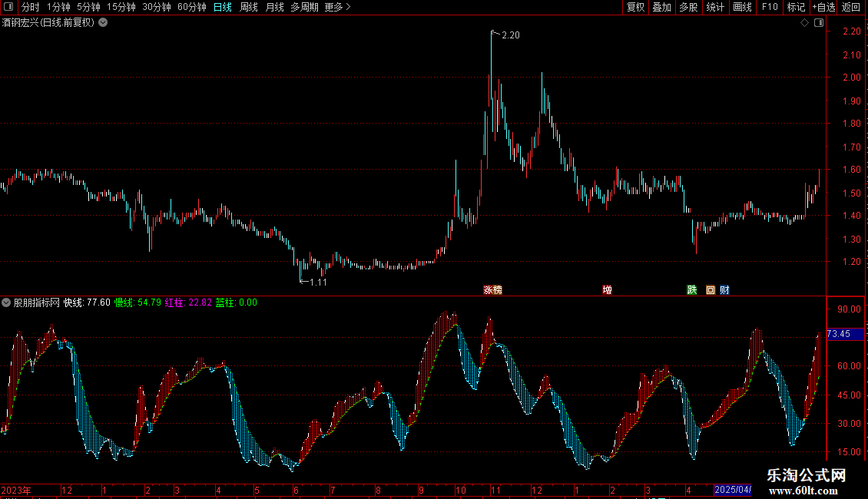Click the 快线: 77.60 indicator value
This screenshot has height=499, width=868.
tap(87, 302)
